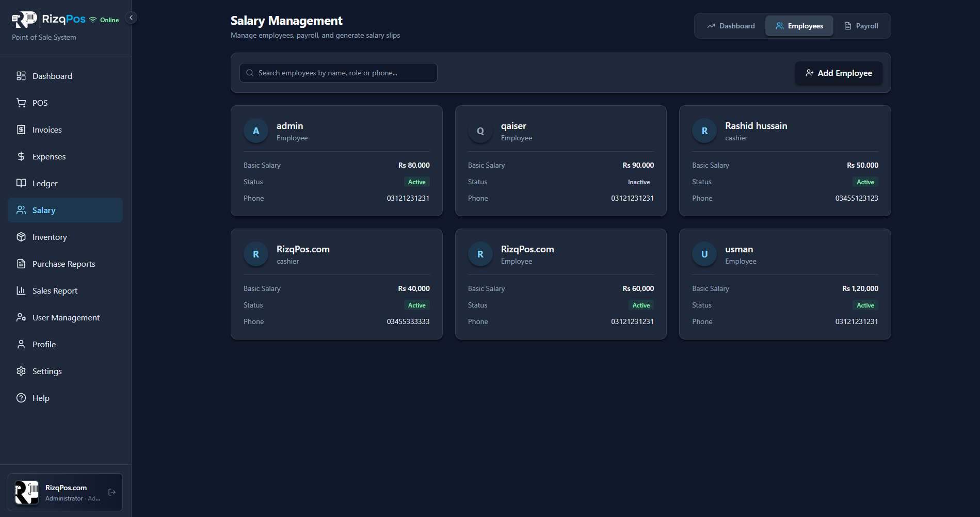Click the Rs 90,000 salary value

click(638, 165)
